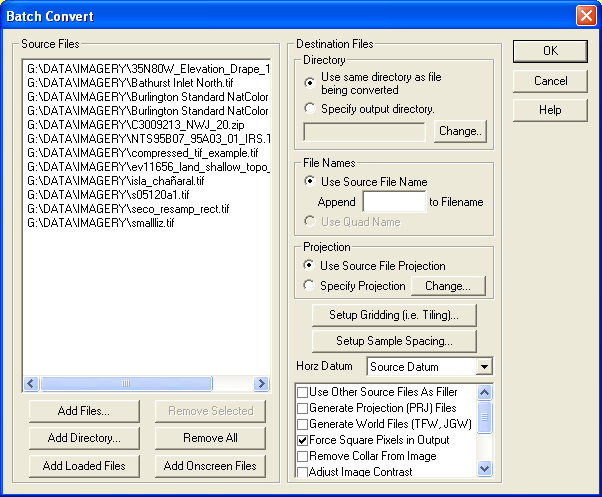This screenshot has height=497, width=602.
Task: Click the Append text input field
Action: (394, 202)
